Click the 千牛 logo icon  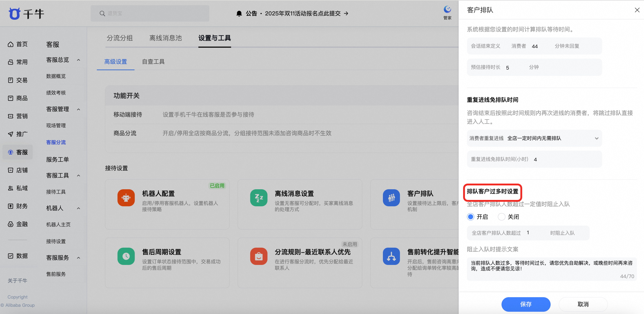[x=14, y=13]
